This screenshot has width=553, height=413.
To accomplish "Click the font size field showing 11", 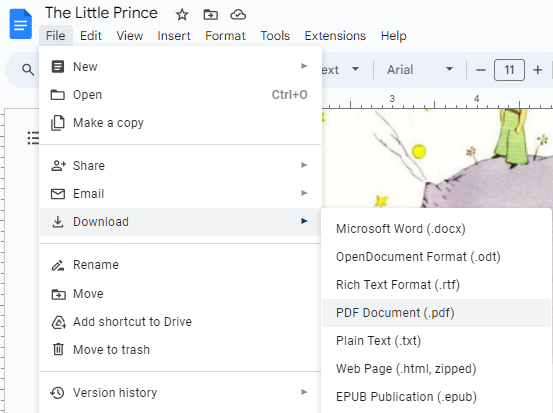I will tap(509, 70).
